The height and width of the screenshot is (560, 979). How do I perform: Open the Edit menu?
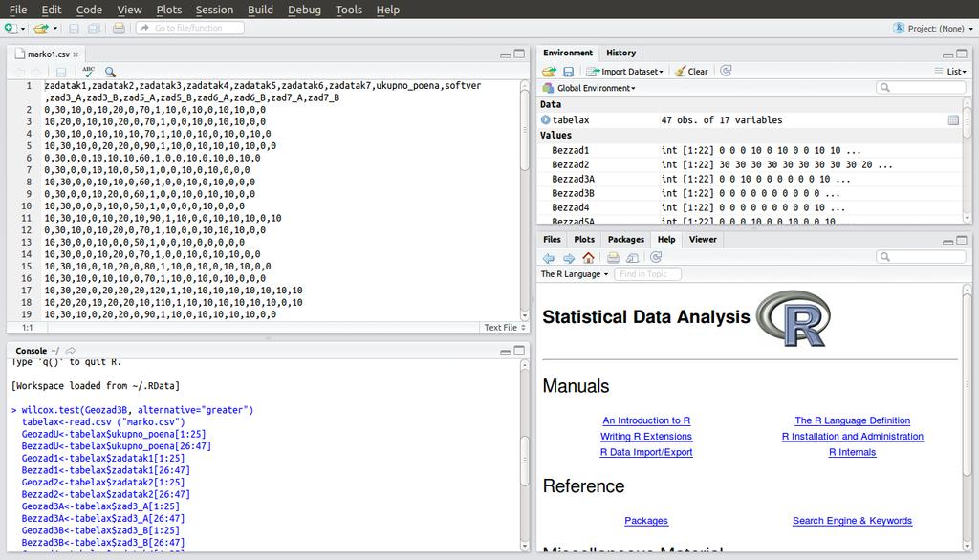click(52, 10)
